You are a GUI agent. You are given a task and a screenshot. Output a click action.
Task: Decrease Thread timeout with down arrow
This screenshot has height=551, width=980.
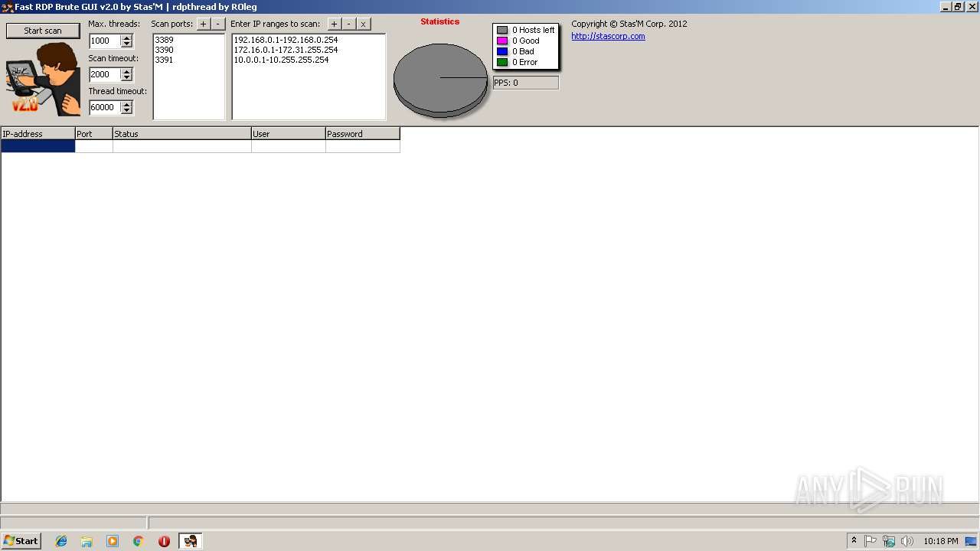click(x=127, y=111)
